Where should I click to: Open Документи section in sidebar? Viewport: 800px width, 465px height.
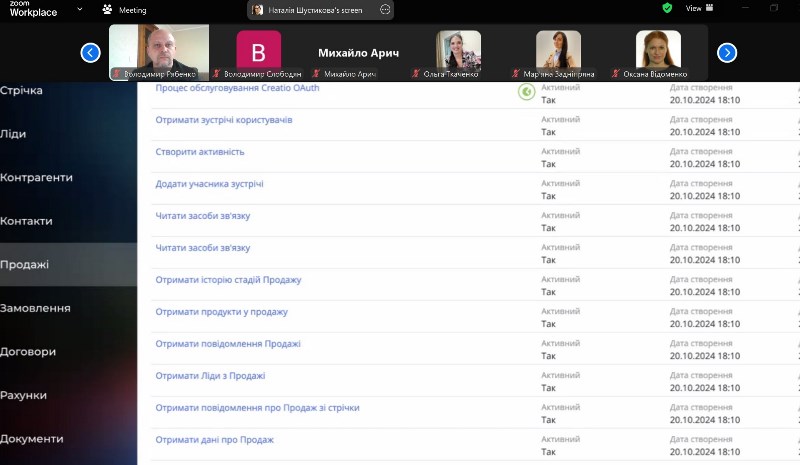[32, 439]
